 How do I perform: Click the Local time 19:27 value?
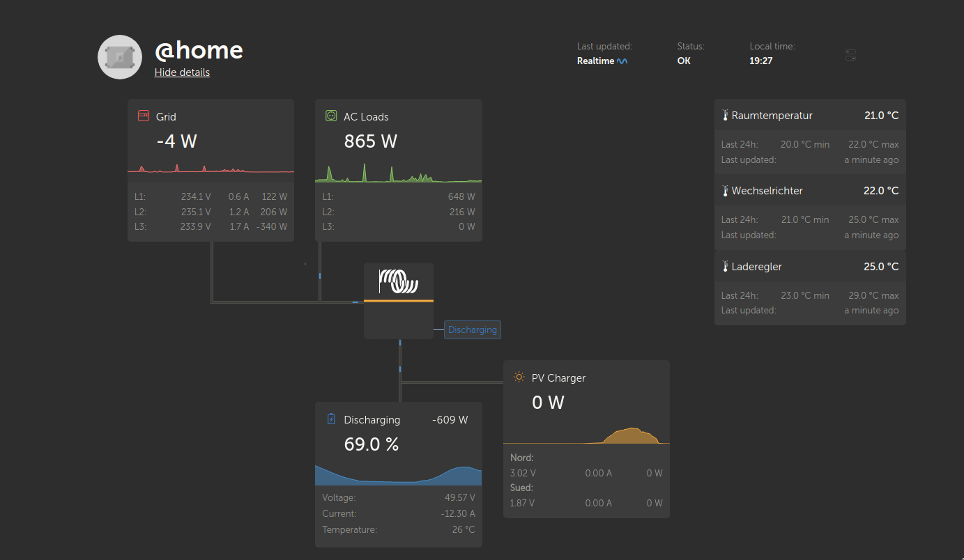[761, 61]
